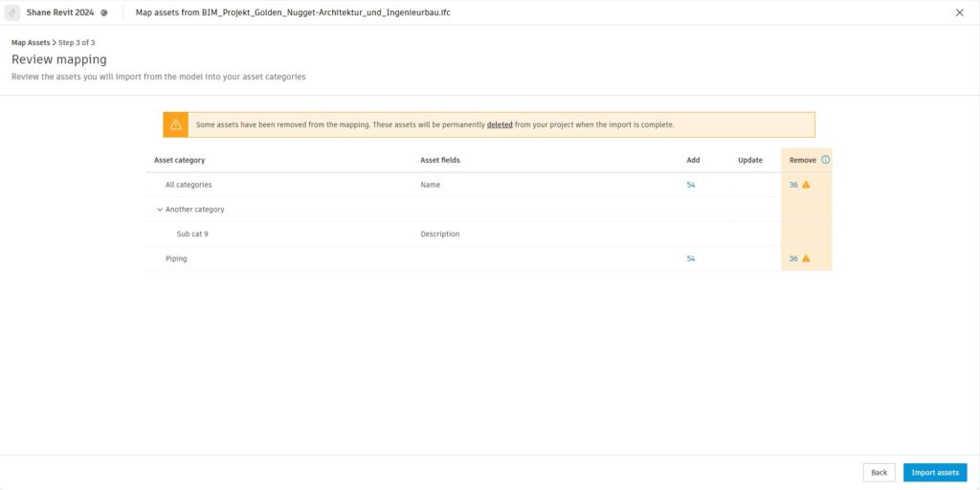Click the Add column header
Viewport: 980px width, 490px height.
point(693,160)
